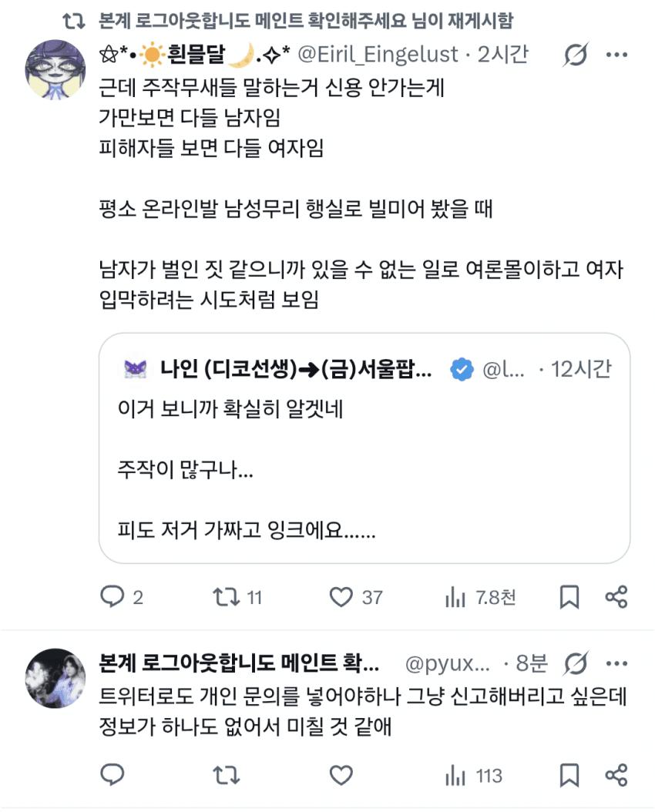Open more options on 흰믈달 tweet
Image resolution: width=655 pixels, height=812 pixels.
coord(616,55)
